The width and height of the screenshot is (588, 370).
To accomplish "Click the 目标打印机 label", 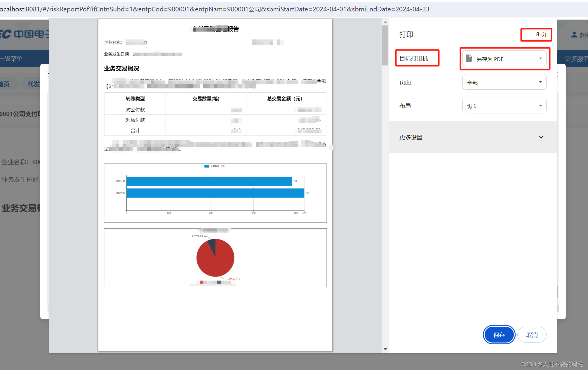I will pos(414,58).
